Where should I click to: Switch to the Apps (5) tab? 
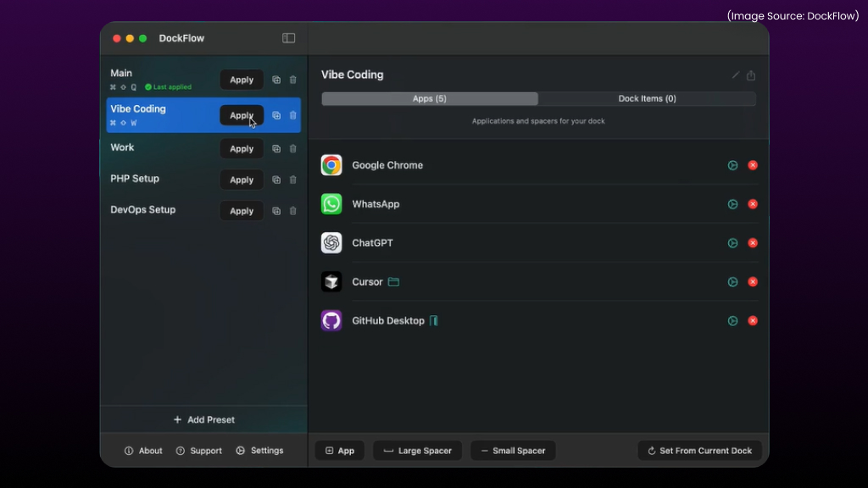pos(430,98)
